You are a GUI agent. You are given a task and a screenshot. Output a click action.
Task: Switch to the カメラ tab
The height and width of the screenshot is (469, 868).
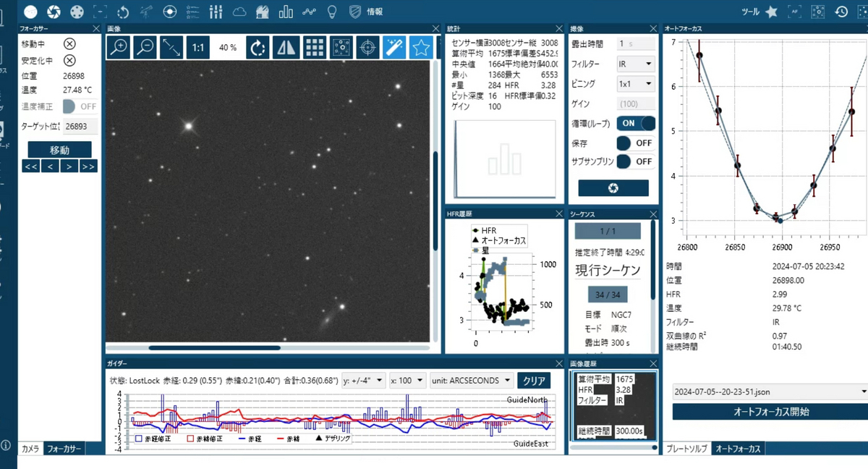point(30,449)
